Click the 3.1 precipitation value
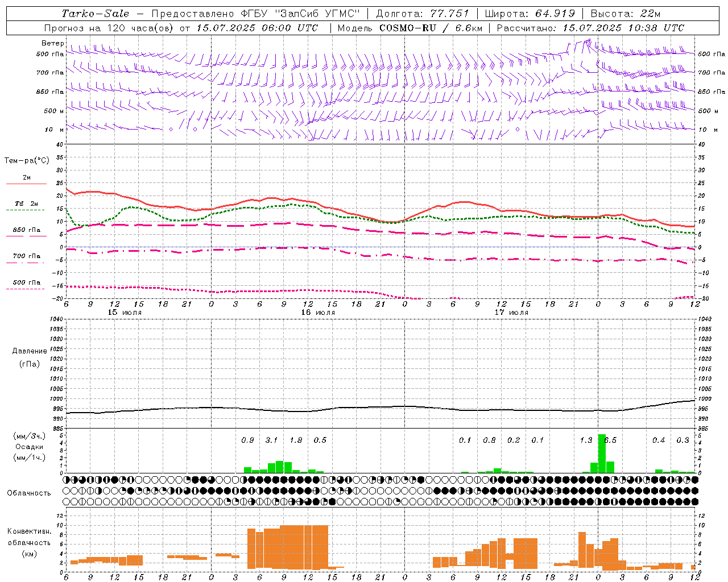Image resolution: width=728 pixels, height=582 pixels. pyautogui.click(x=271, y=440)
